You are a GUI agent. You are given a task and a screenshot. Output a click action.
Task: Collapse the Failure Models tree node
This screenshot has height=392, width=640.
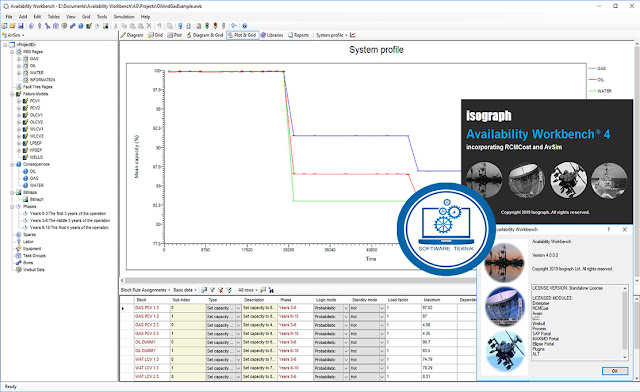point(12,94)
